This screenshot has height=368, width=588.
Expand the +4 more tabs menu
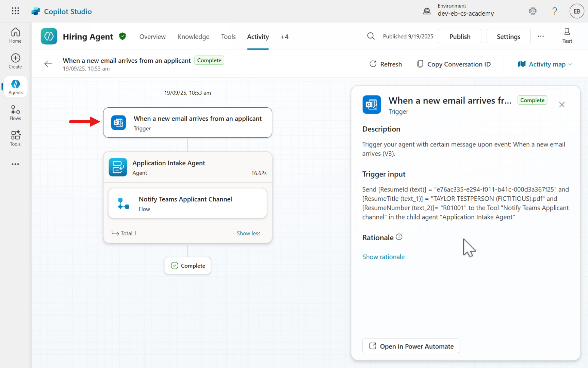point(284,37)
